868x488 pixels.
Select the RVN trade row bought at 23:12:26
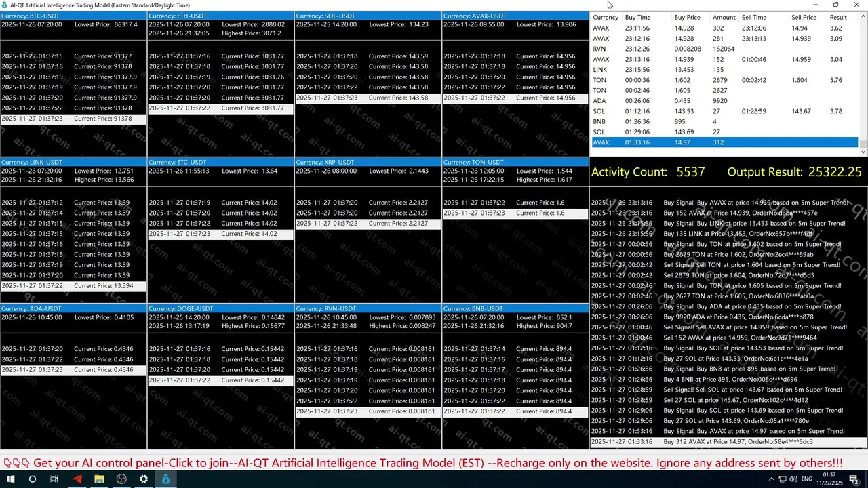[x=725, y=49]
